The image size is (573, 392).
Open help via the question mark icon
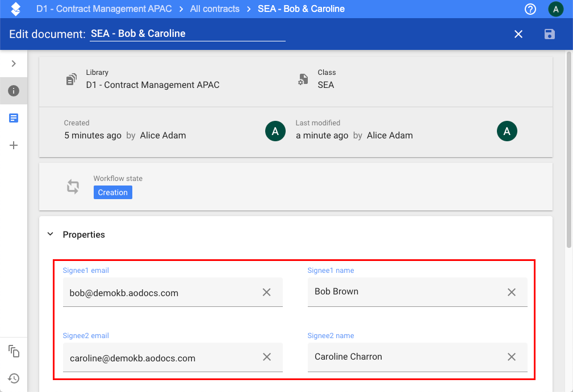530,9
